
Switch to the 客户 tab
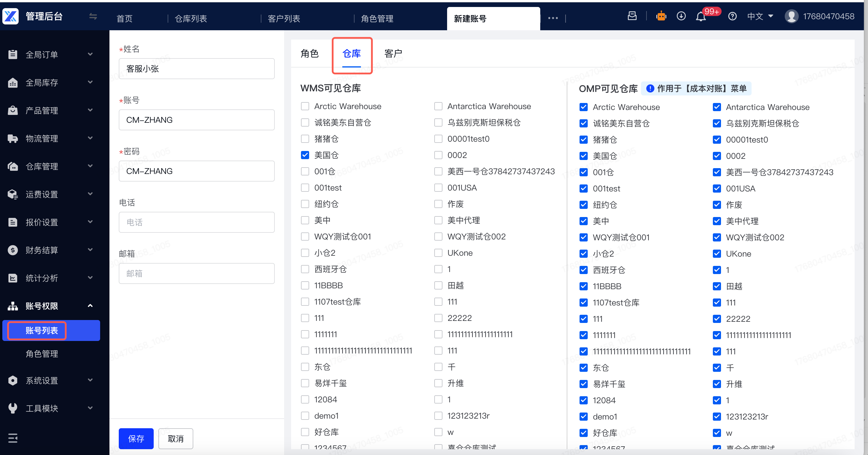coord(393,53)
